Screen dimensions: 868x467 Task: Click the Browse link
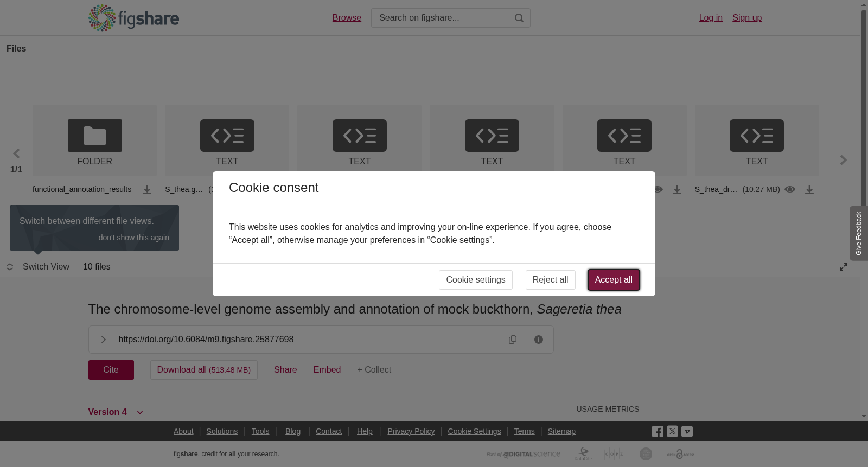point(347,18)
